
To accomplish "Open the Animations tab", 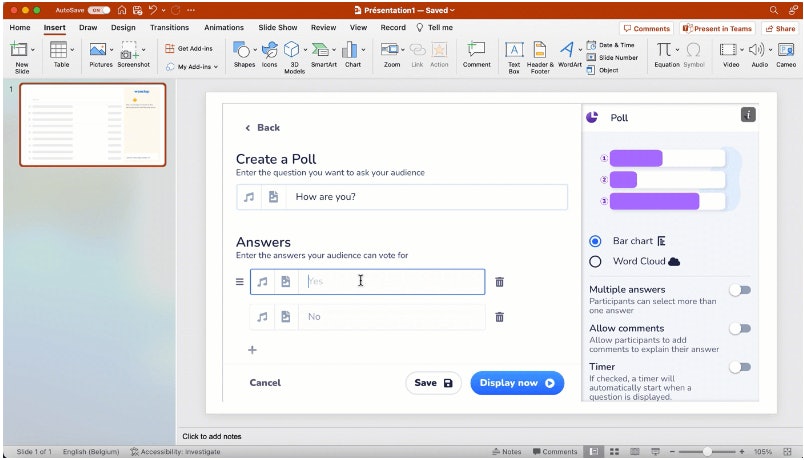I will [x=224, y=28].
